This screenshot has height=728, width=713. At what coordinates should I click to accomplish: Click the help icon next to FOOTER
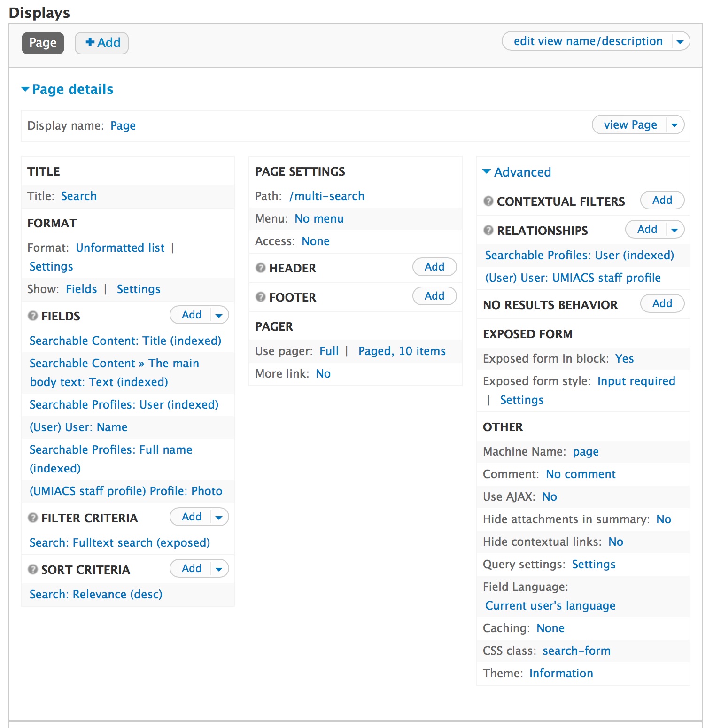tap(261, 297)
